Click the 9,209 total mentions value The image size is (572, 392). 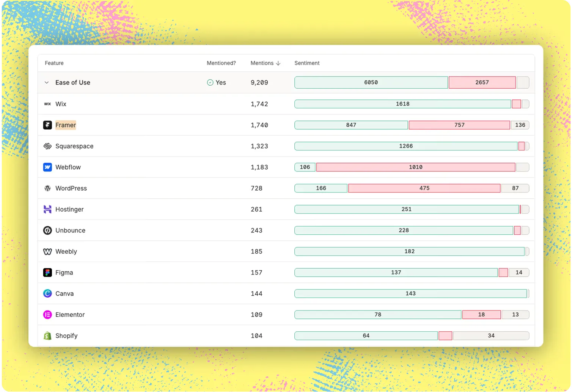click(x=259, y=83)
